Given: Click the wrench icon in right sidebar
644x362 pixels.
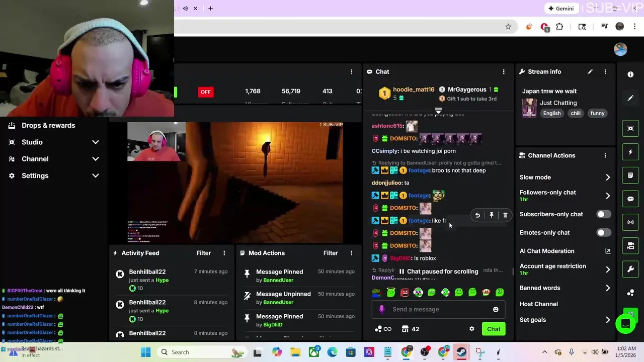Looking at the screenshot, I should (x=630, y=269).
